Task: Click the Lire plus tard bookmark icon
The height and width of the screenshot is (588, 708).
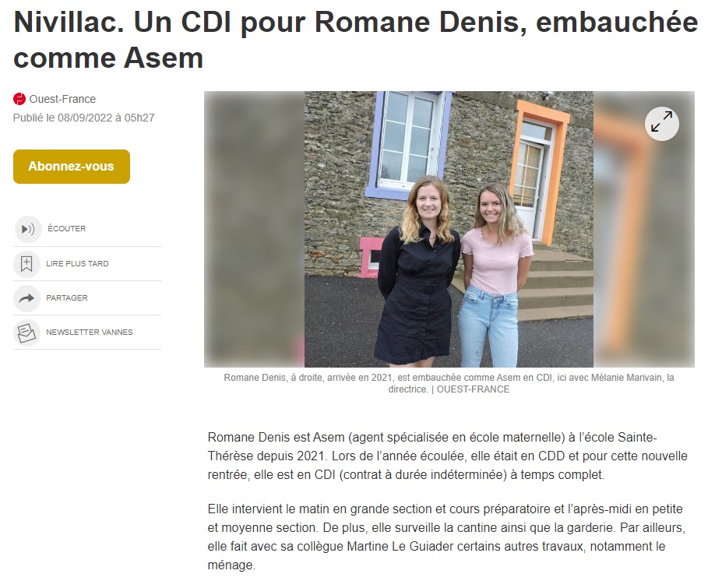Action: [x=26, y=264]
